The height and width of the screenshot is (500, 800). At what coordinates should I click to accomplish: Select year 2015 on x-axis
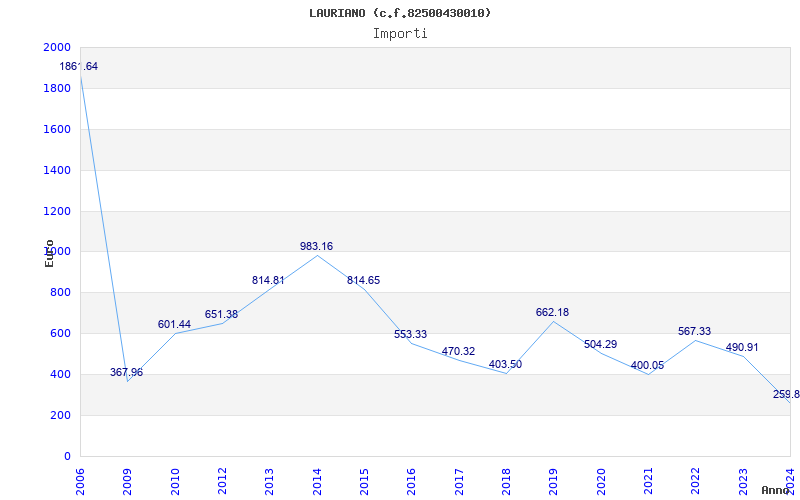click(x=364, y=481)
